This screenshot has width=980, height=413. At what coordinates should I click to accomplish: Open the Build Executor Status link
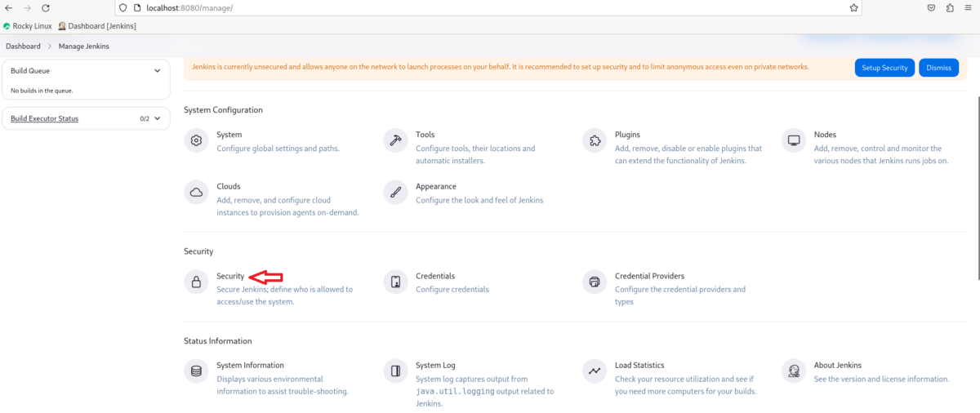tap(44, 118)
